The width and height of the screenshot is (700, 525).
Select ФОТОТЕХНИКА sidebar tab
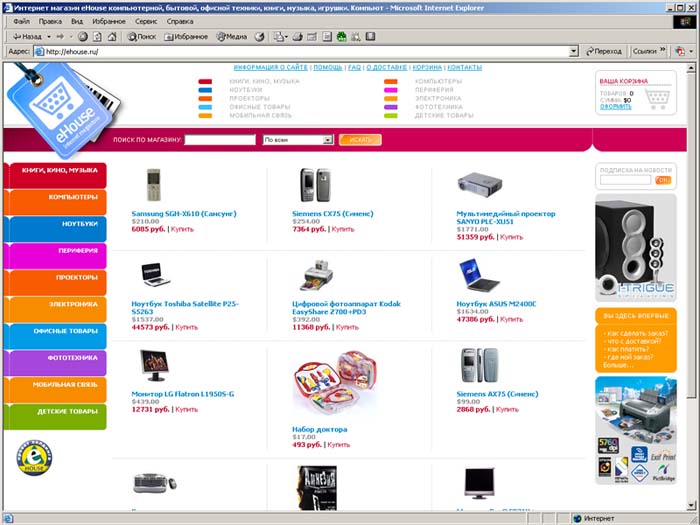click(55, 363)
